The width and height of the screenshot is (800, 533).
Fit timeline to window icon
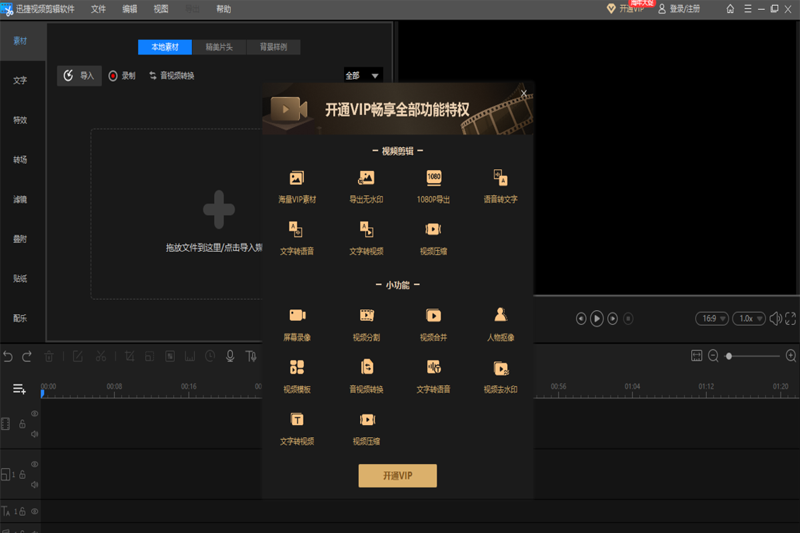pyautogui.click(x=696, y=356)
